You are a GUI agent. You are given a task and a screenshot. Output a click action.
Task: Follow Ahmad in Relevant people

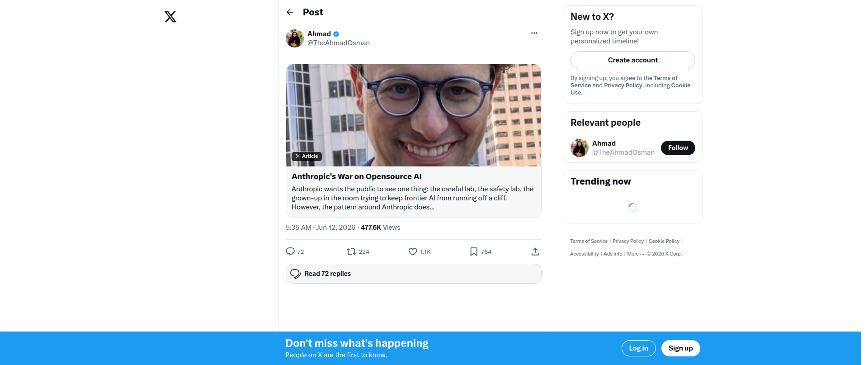click(x=678, y=148)
